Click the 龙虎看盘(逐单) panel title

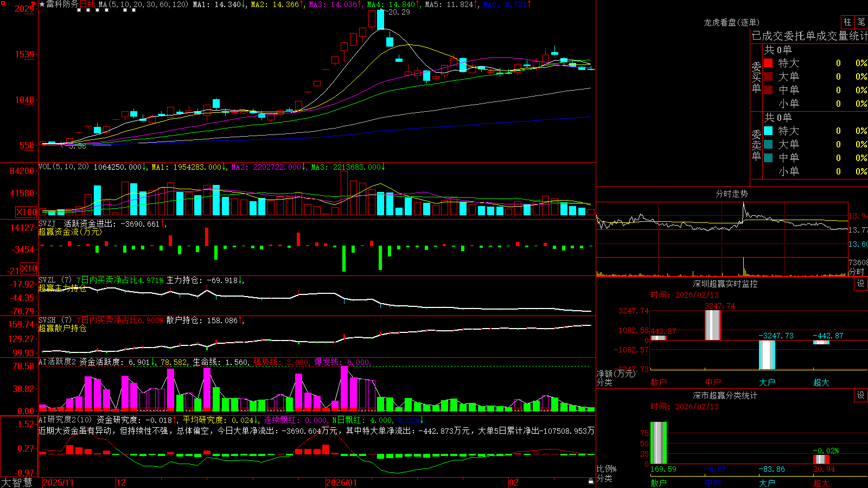point(731,22)
